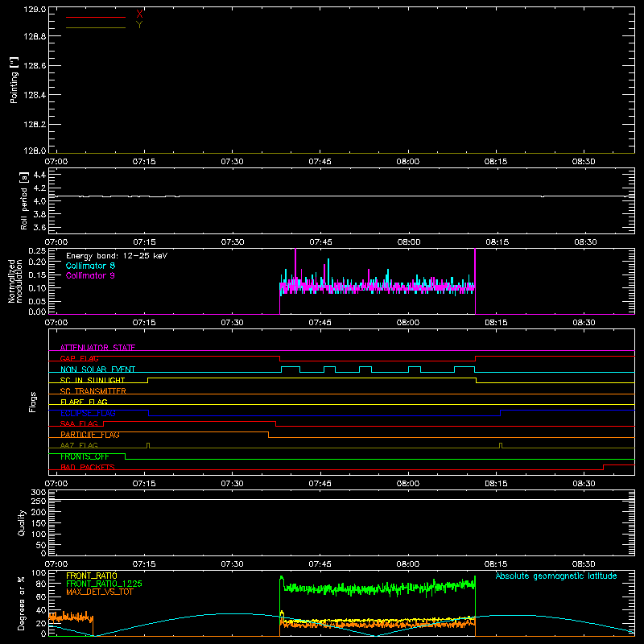Click 08:15 time label under Roll period panel
The image size is (644, 644).
click(x=497, y=242)
